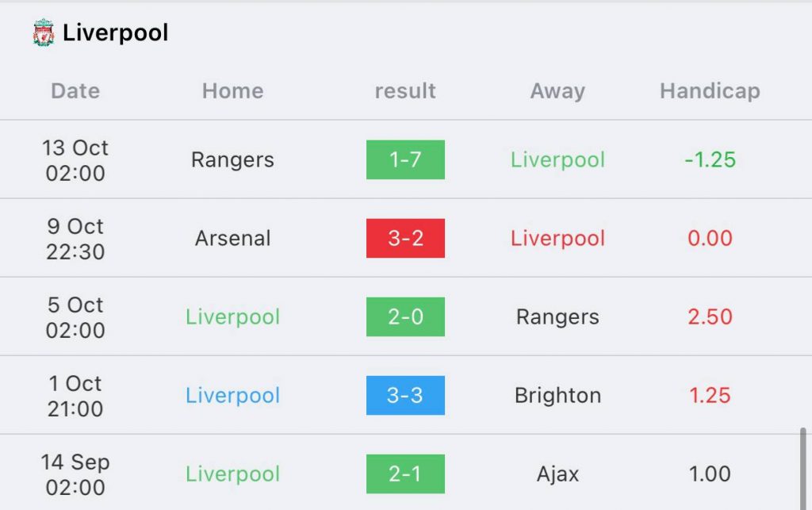Click Rangers as away team on 5 Oct
This screenshot has height=510, width=812.
(557, 317)
